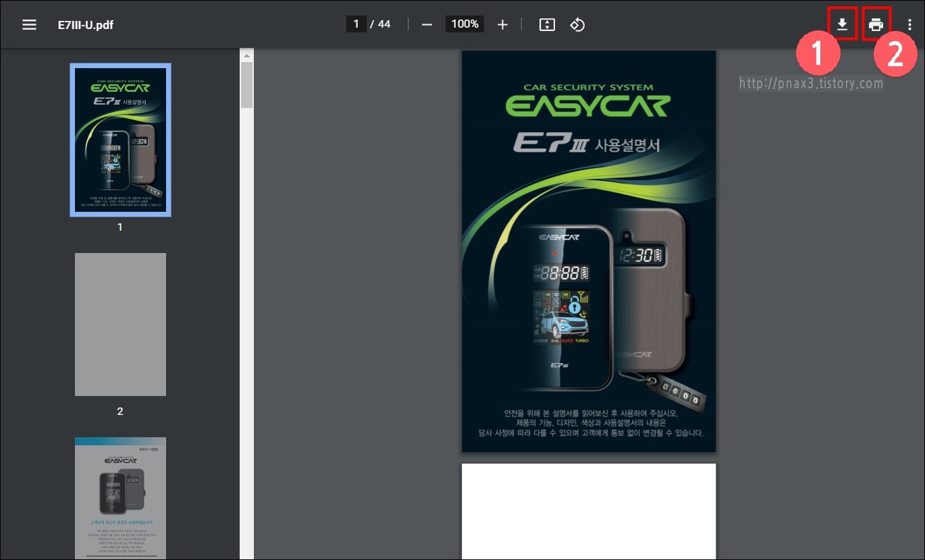925x560 pixels.
Task: Select the third page thumbnail
Action: click(120, 498)
